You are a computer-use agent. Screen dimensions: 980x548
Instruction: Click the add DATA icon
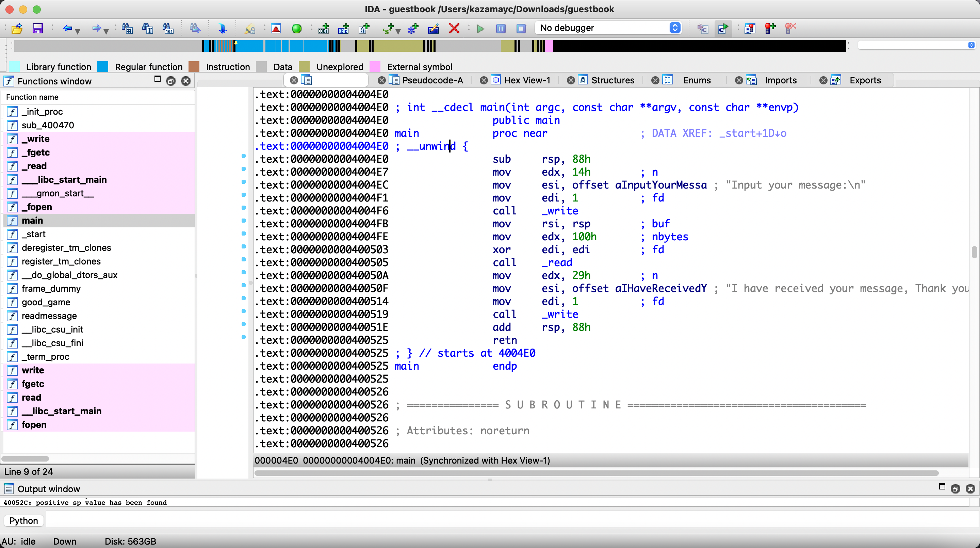point(344,28)
